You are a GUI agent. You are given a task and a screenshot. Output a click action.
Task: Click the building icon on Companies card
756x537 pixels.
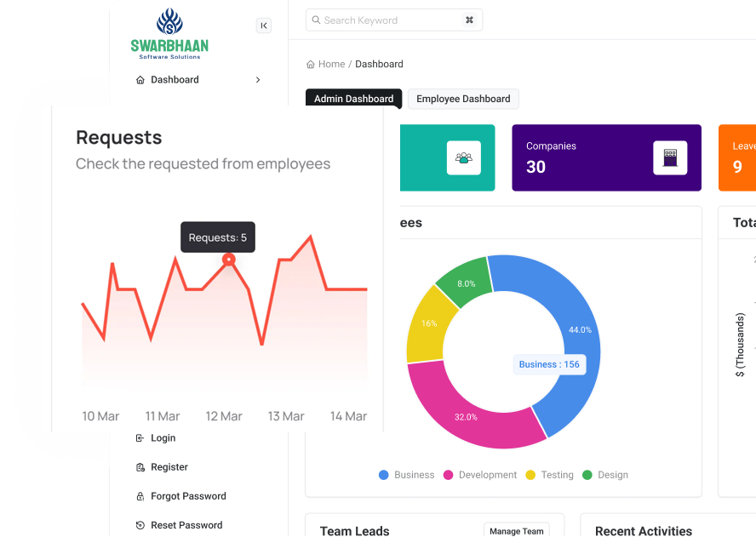tap(669, 157)
